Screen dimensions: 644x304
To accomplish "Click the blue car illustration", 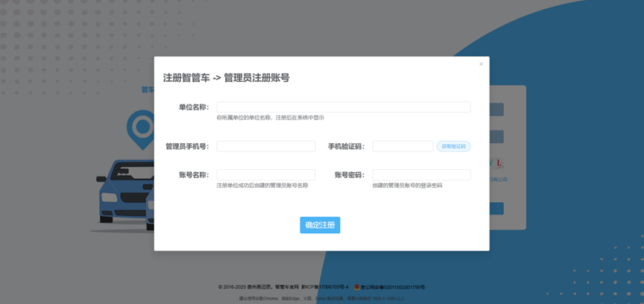I will click(x=123, y=191).
